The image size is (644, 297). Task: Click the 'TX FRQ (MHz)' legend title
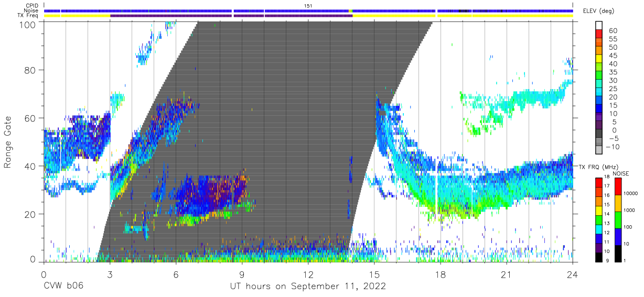coord(599,167)
